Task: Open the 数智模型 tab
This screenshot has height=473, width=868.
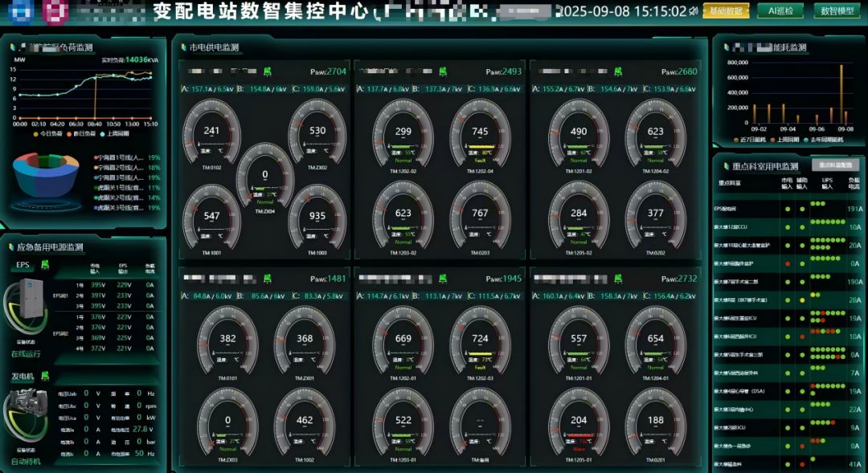Action: [x=837, y=10]
